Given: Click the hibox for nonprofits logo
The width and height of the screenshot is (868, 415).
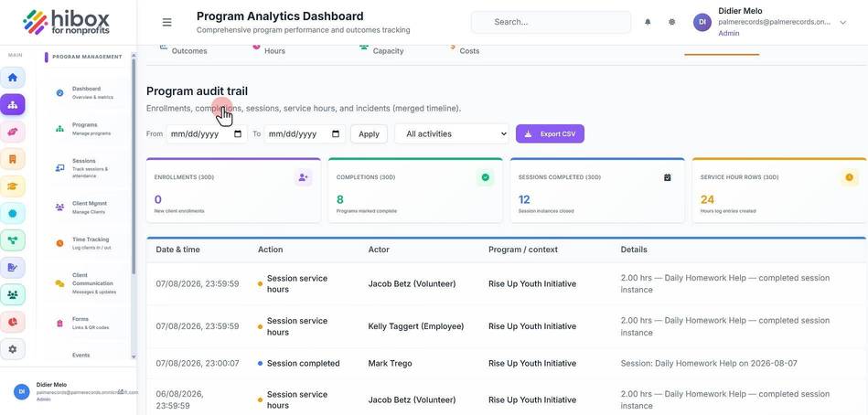Looking at the screenshot, I should click(67, 22).
